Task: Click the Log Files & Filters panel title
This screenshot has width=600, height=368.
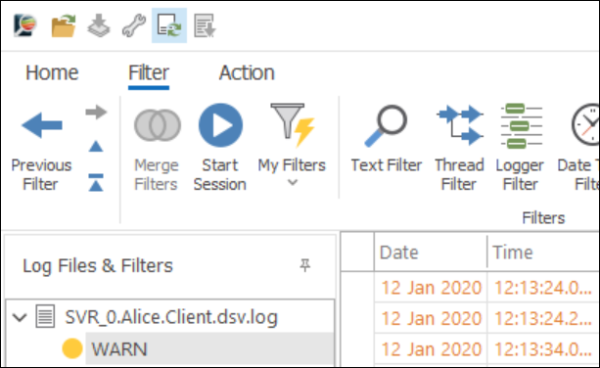Action: pyautogui.click(x=98, y=265)
